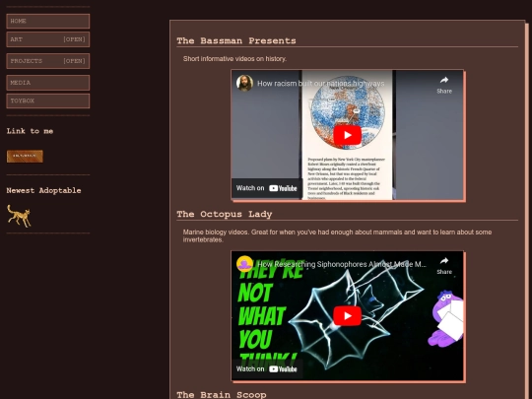The image size is (532, 399).
Task: Open 'How racism built our nations highways' title link
Action: pyautogui.click(x=320, y=84)
